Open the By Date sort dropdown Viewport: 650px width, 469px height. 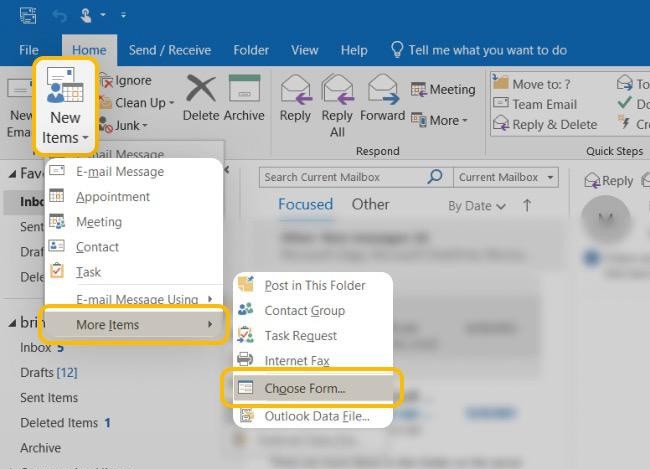tap(476, 206)
